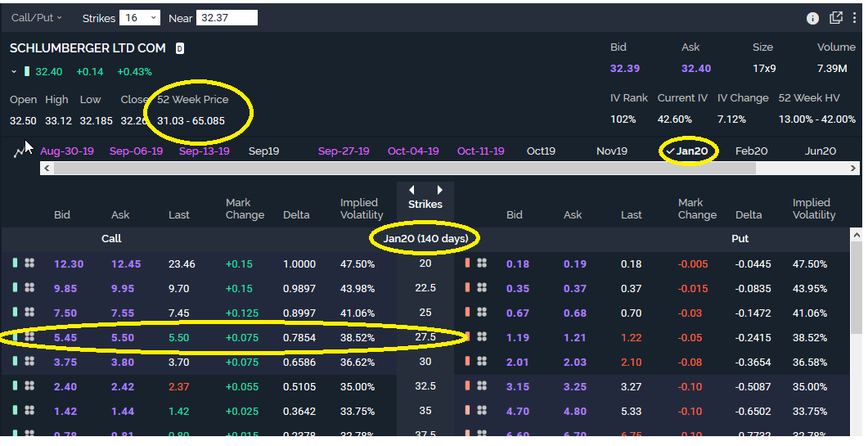Click the grid icon for the 20 strike call
Screen dimensions: 868x446
coord(29,264)
